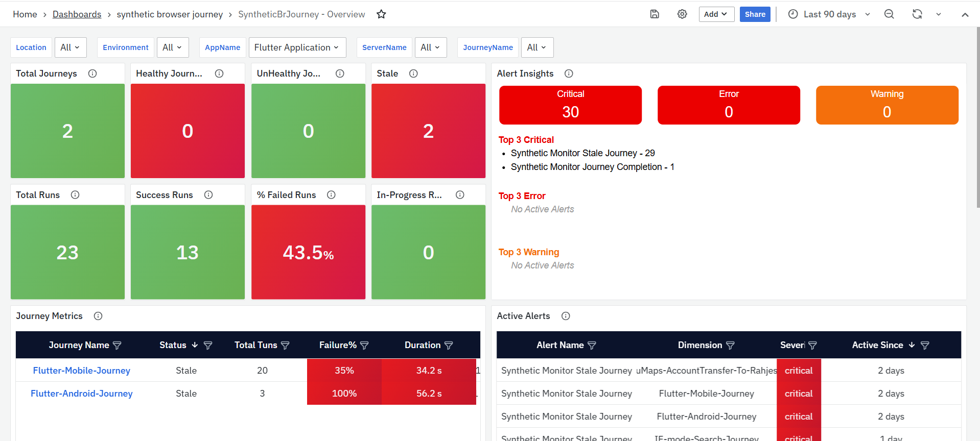Open dashboard settings gear icon

point(682,14)
